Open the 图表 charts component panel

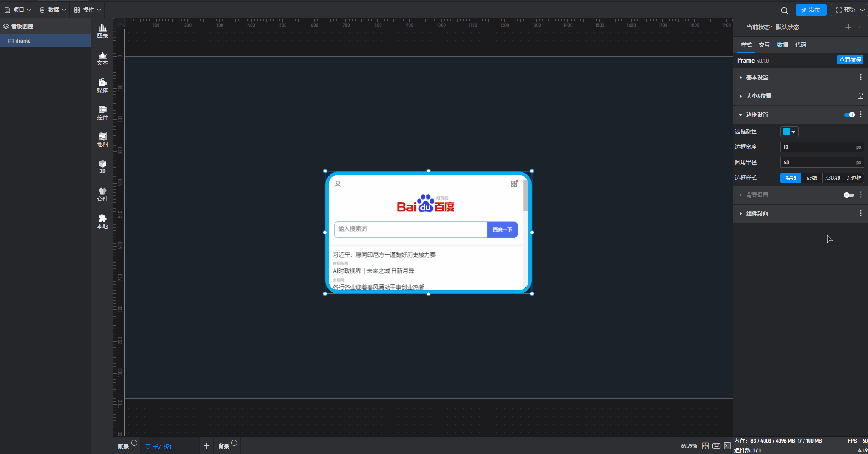[102, 31]
